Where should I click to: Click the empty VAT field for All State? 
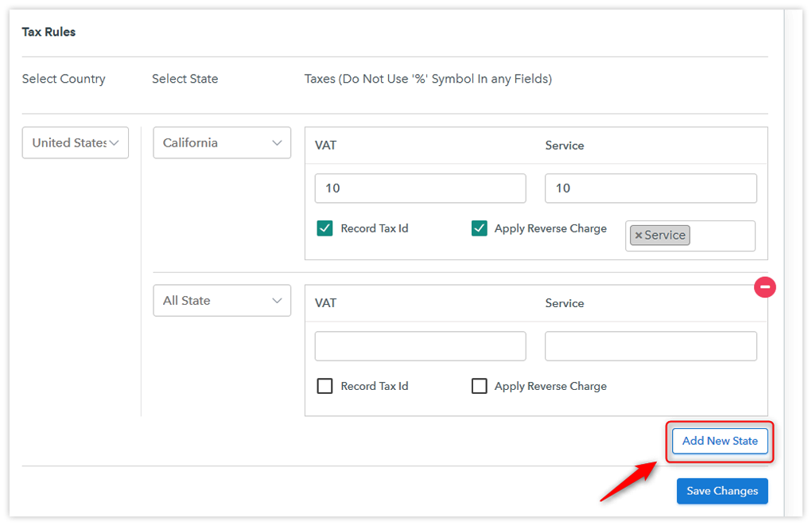tap(420, 345)
